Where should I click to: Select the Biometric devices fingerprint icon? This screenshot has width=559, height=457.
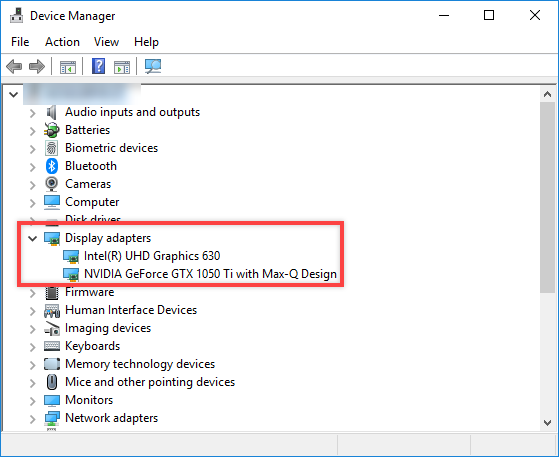pos(52,148)
